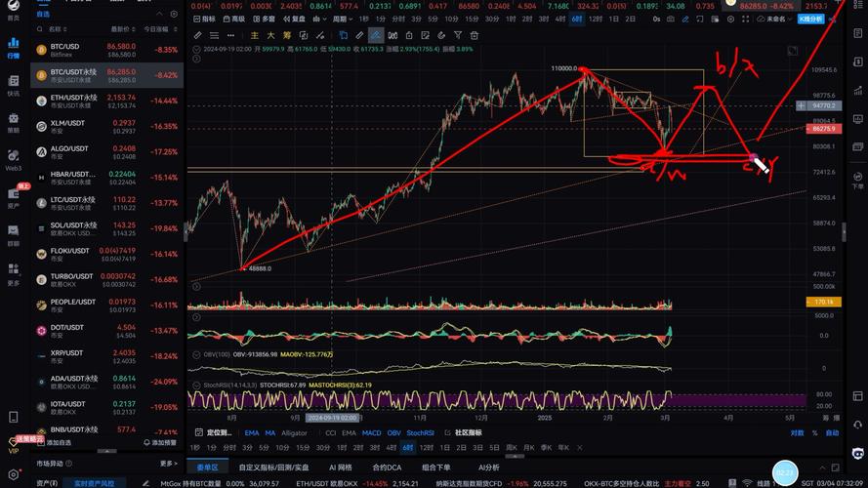
Task: Open the 高级 advanced menu
Action: (x=234, y=19)
